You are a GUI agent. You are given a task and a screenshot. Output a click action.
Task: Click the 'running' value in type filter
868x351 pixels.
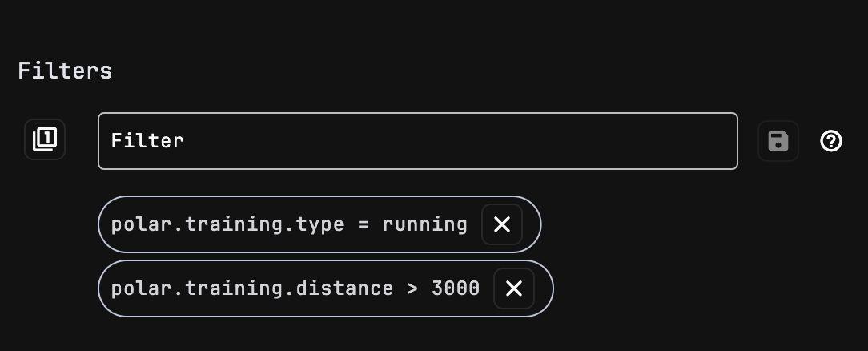[x=424, y=224]
